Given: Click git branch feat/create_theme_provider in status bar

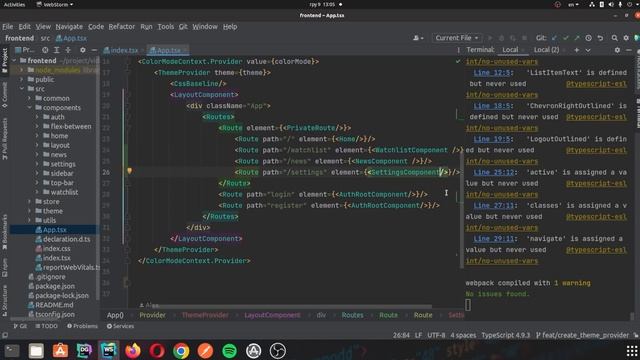Looking at the screenshot, I should 582,335.
